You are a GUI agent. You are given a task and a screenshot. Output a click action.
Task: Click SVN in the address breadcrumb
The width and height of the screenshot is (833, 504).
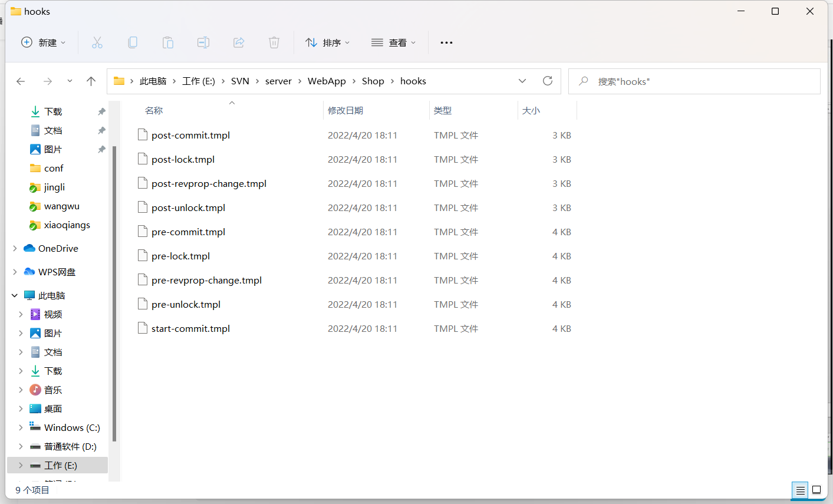(x=240, y=81)
